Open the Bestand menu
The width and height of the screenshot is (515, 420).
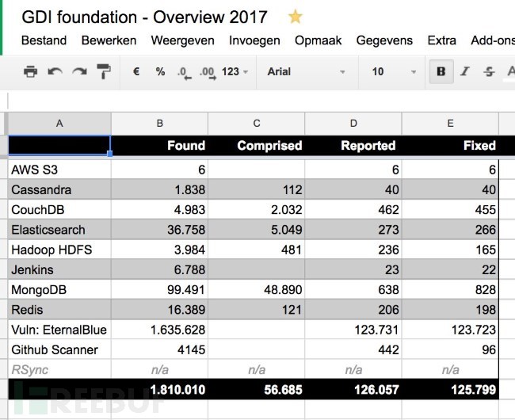pyautogui.click(x=44, y=40)
